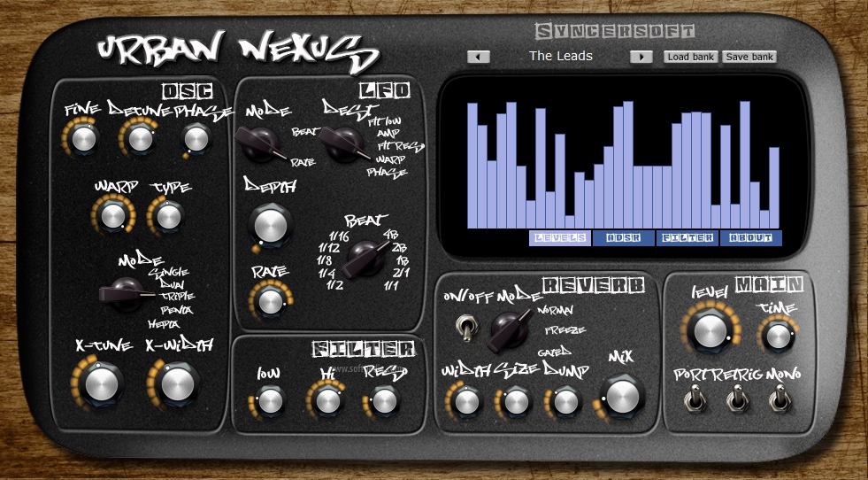Click the Save bank button
Screen dimensions: 868x480
pyautogui.click(x=749, y=57)
